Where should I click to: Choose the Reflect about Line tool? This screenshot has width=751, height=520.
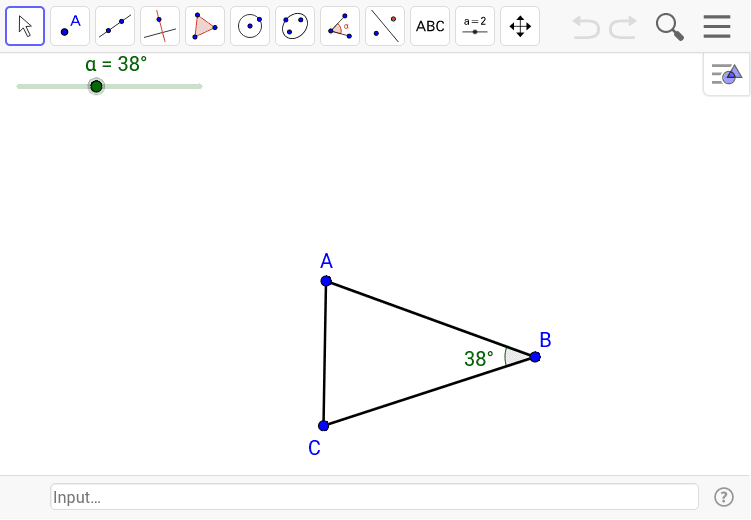(x=385, y=26)
